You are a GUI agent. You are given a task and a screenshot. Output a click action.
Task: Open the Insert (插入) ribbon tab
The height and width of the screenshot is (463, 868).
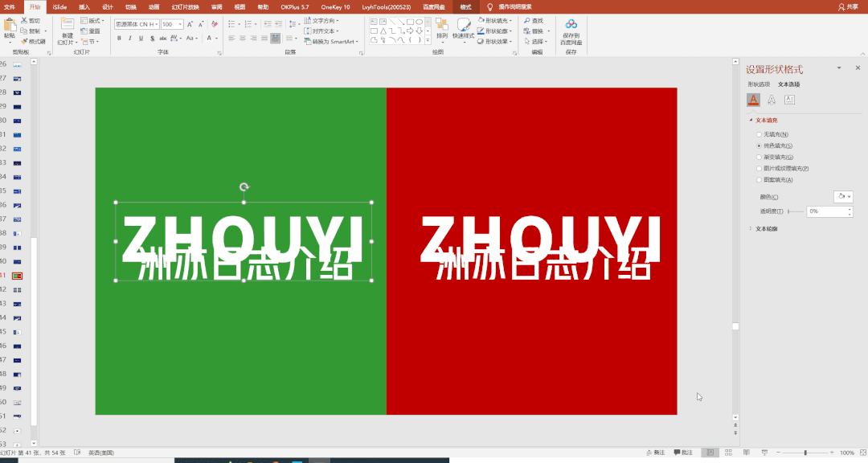84,6
